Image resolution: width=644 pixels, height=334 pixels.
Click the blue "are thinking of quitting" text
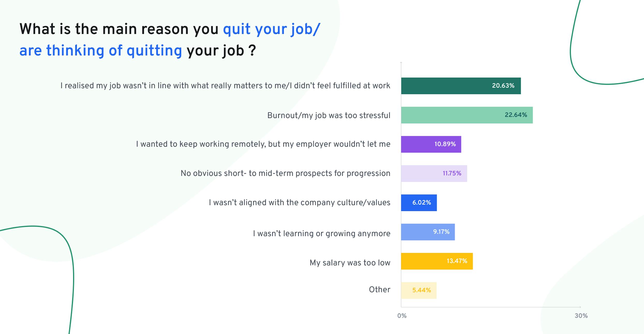pyautogui.click(x=101, y=50)
